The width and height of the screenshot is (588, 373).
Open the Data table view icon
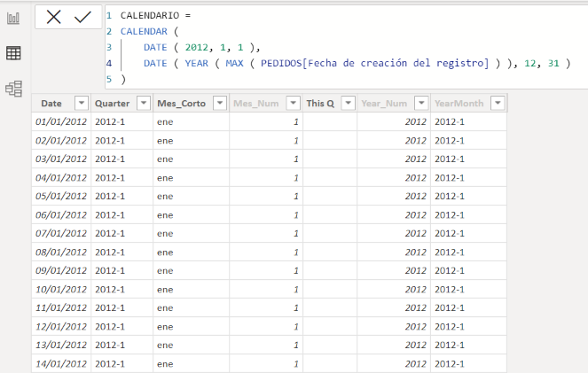(13, 53)
